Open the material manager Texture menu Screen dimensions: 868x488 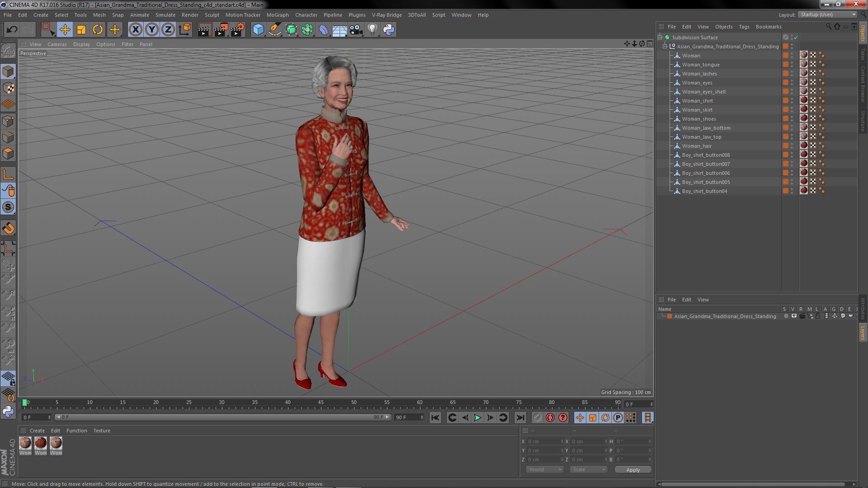click(102, 431)
